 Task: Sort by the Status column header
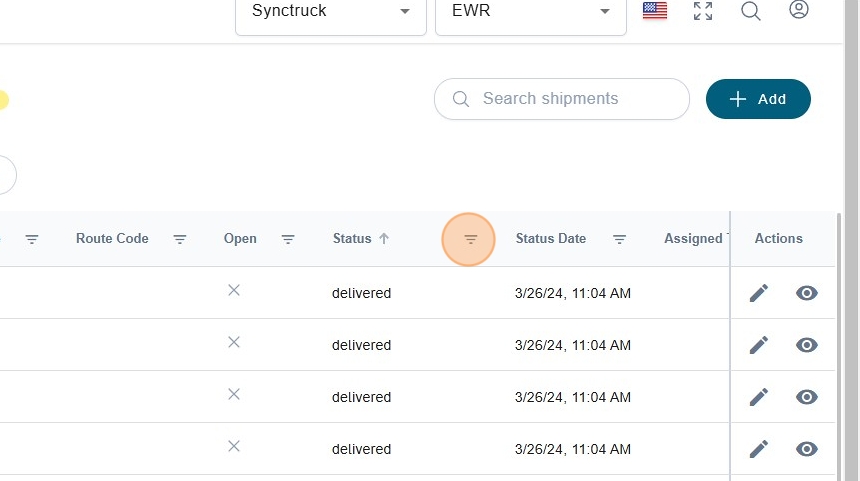tap(352, 239)
